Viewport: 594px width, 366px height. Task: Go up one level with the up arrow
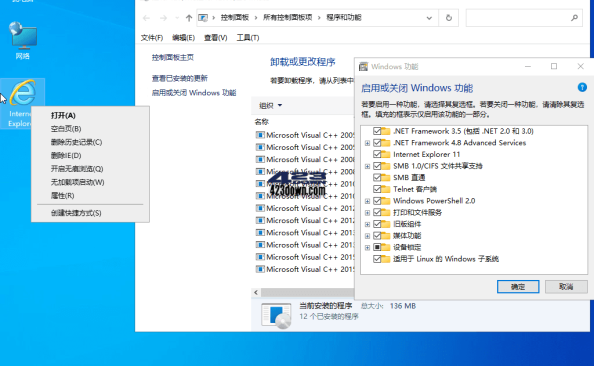pos(189,18)
